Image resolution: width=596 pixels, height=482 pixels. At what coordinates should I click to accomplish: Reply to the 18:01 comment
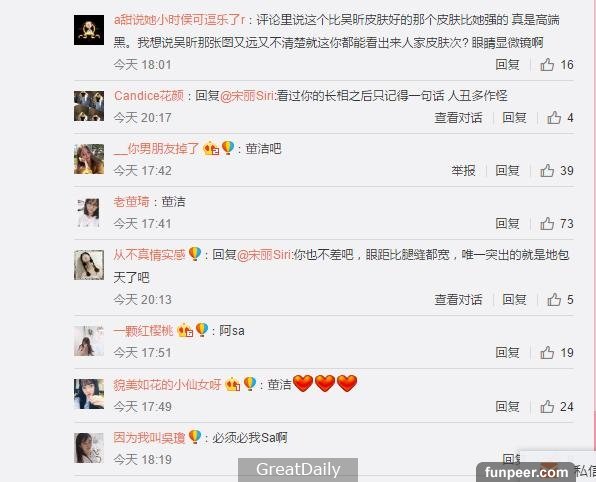(x=507, y=65)
